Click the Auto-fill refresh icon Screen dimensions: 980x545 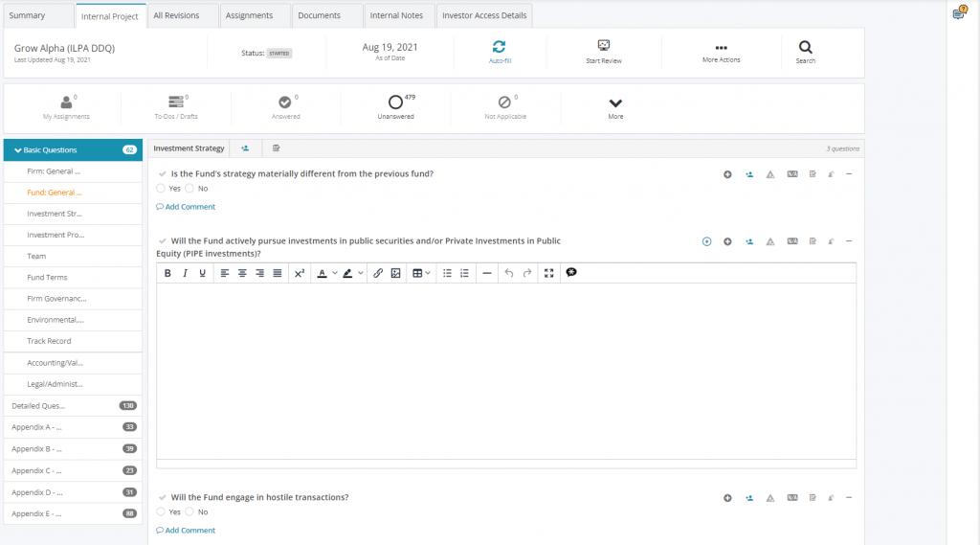click(x=499, y=46)
